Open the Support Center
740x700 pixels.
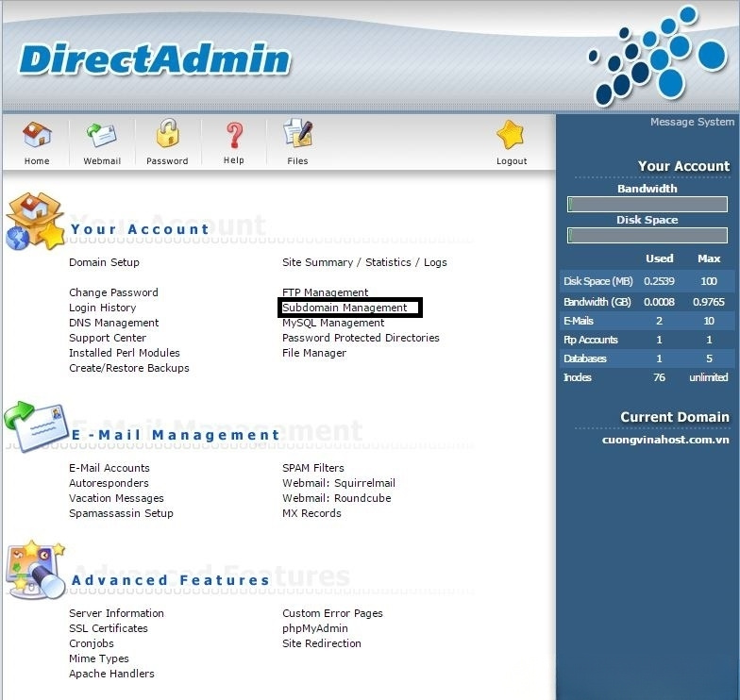[x=108, y=338]
